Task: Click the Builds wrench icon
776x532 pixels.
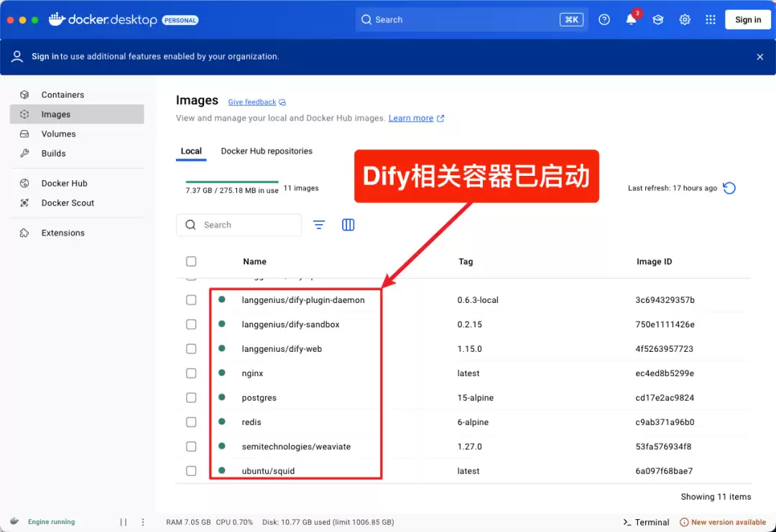Action: click(x=24, y=153)
